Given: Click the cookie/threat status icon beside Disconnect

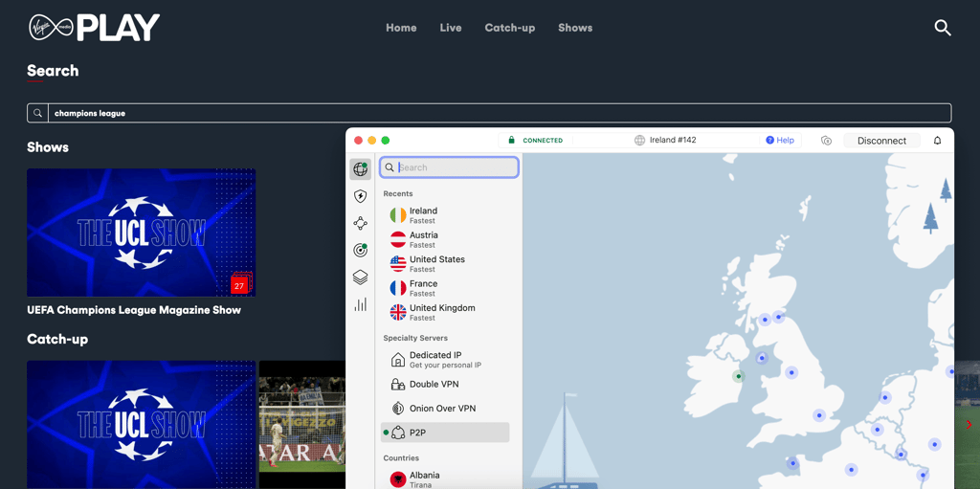Looking at the screenshot, I should pos(826,141).
